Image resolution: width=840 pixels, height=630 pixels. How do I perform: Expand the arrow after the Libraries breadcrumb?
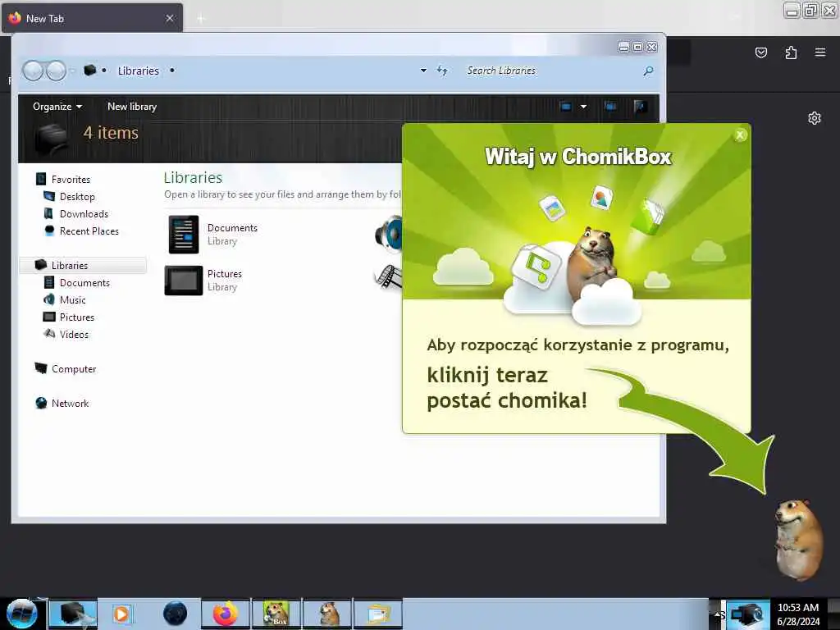172,71
